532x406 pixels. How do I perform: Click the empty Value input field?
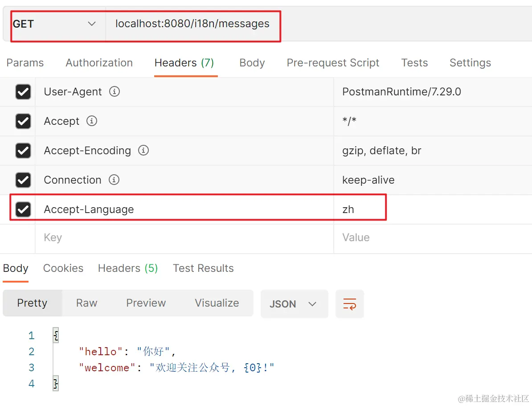click(x=433, y=238)
